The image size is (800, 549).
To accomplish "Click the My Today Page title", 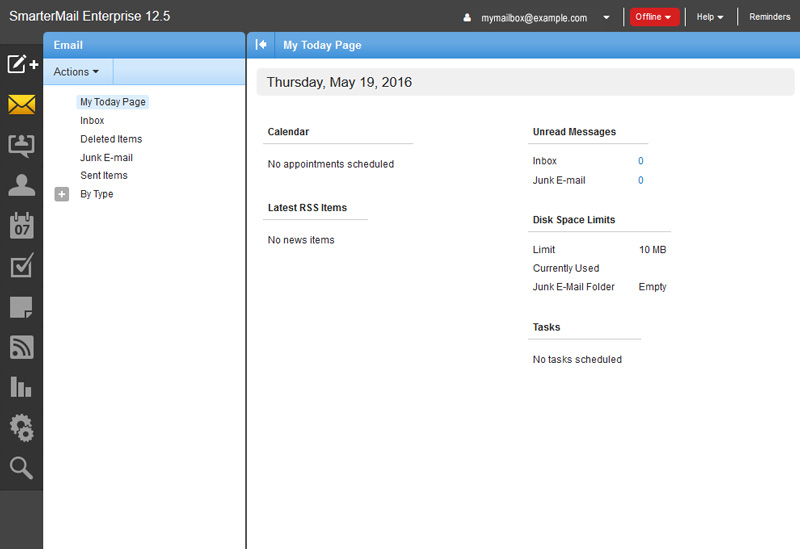I will [322, 45].
